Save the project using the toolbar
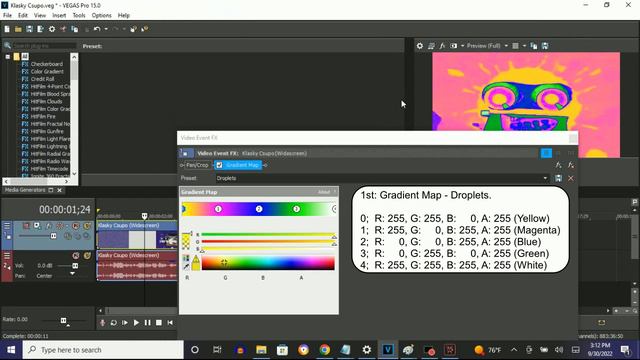The height and width of the screenshot is (360, 640). tap(29, 29)
